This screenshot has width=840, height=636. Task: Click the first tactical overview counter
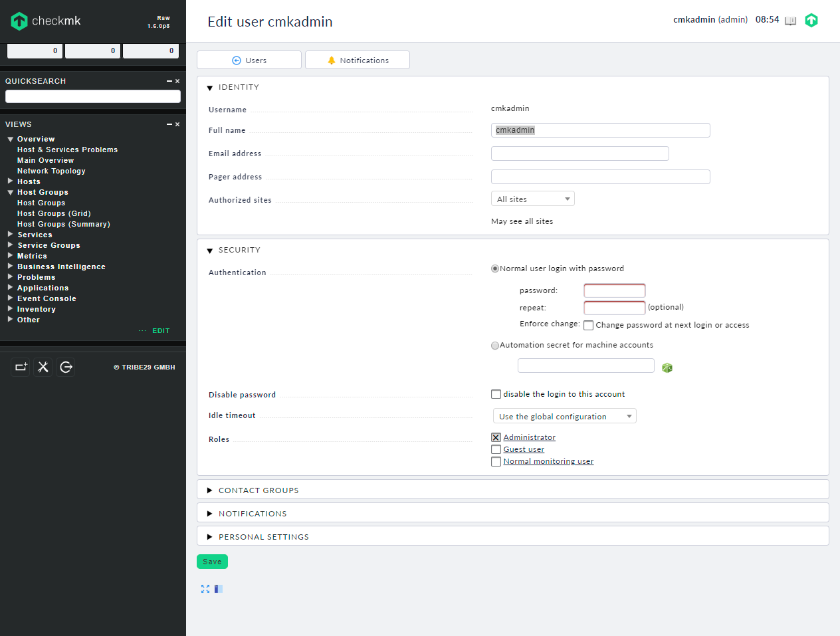(35, 51)
